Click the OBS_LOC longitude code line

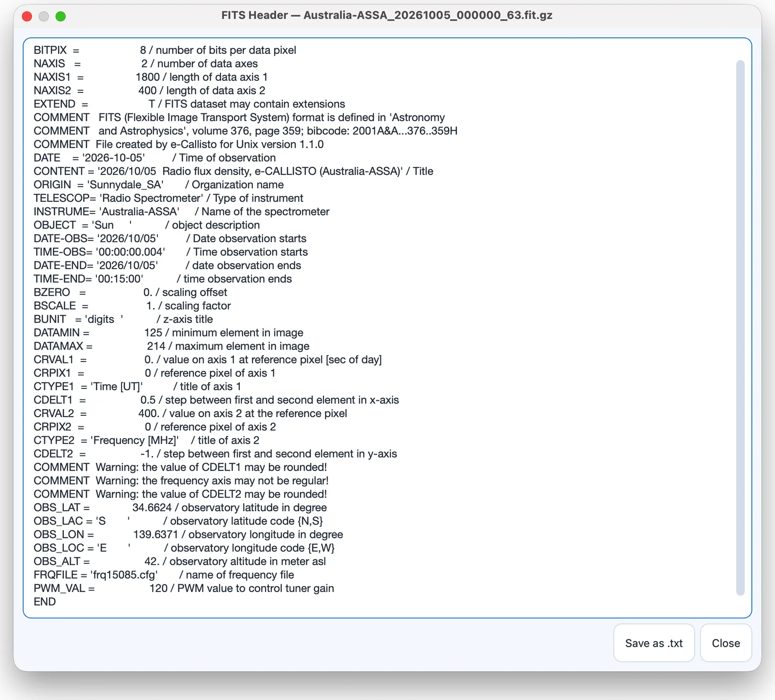click(x=184, y=548)
